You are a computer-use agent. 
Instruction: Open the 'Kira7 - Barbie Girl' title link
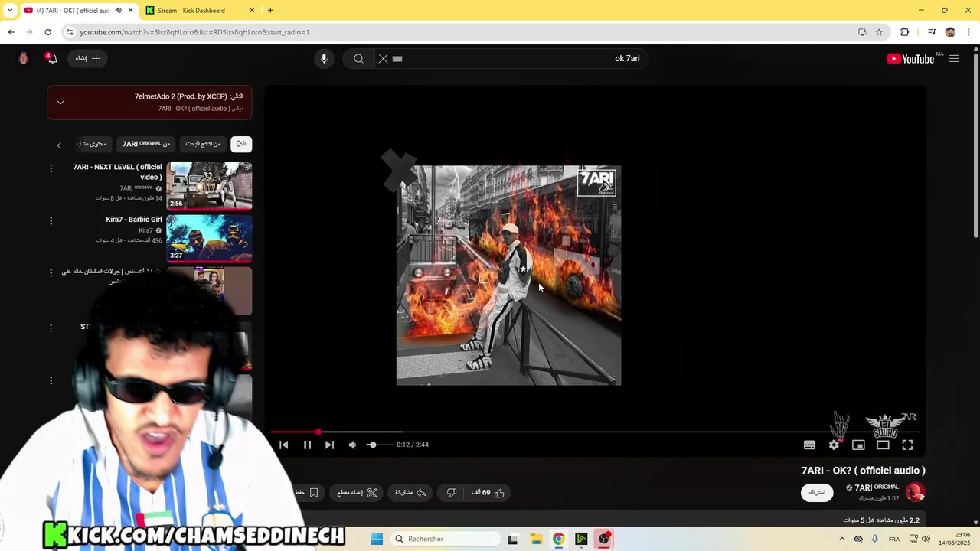[x=134, y=220]
